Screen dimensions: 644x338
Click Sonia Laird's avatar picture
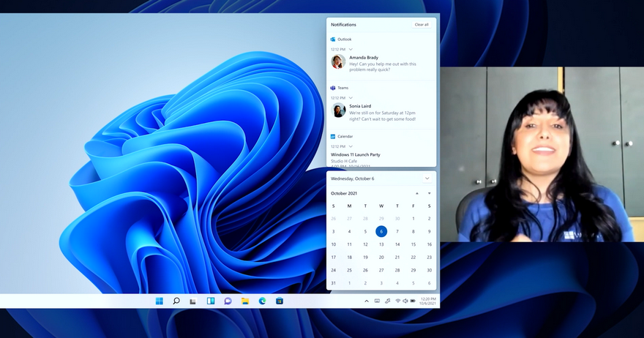[x=338, y=110]
